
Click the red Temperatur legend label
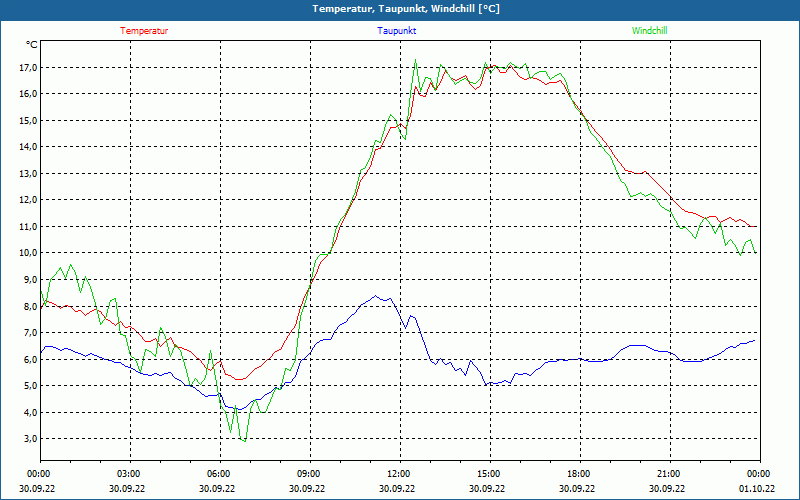tap(144, 31)
